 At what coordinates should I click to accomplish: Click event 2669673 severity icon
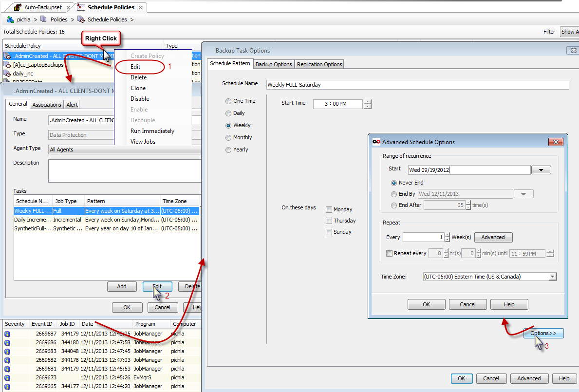pyautogui.click(x=7, y=377)
